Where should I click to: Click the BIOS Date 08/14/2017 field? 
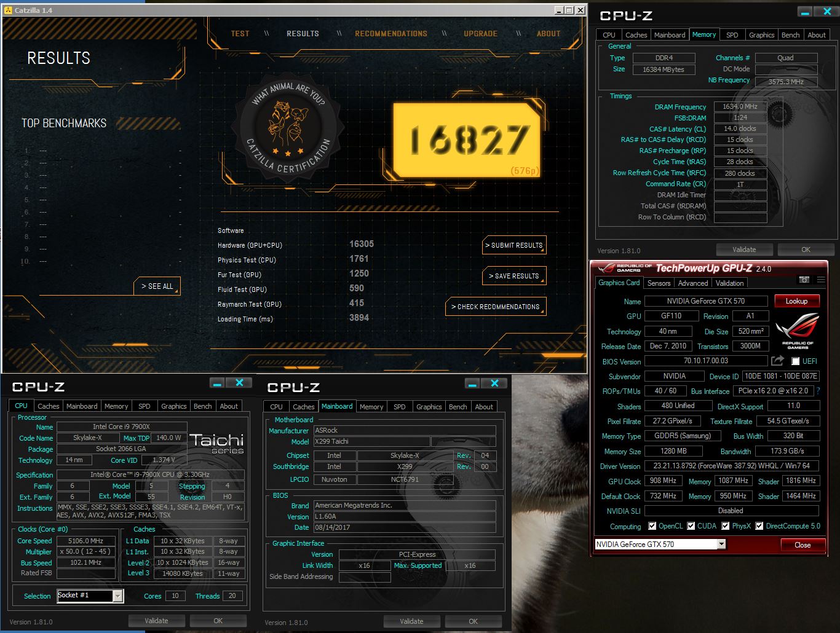click(x=405, y=527)
